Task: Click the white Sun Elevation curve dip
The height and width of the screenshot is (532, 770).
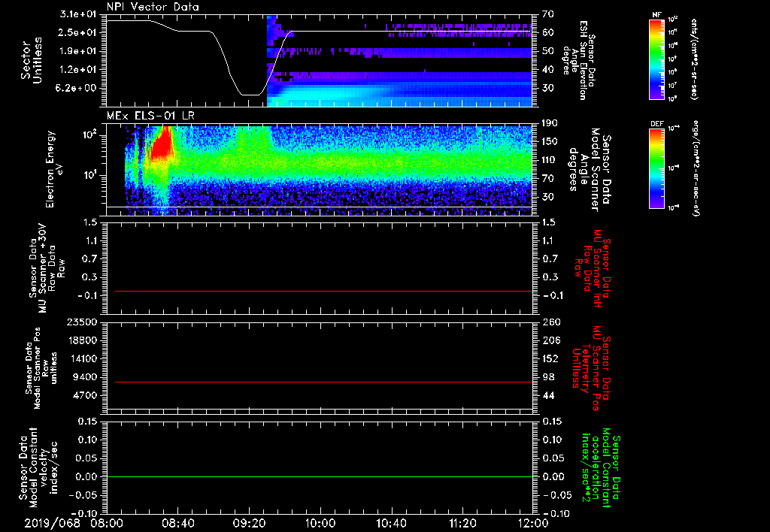Action: 250,94
